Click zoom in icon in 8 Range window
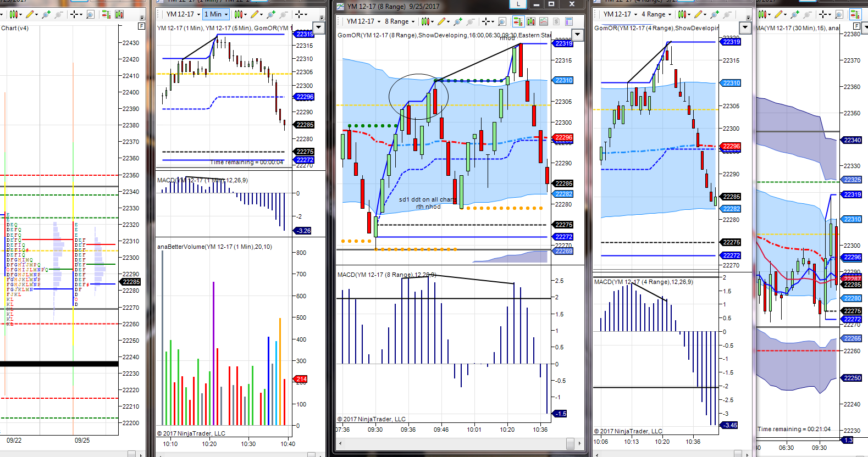This screenshot has height=457, width=868. point(458,21)
